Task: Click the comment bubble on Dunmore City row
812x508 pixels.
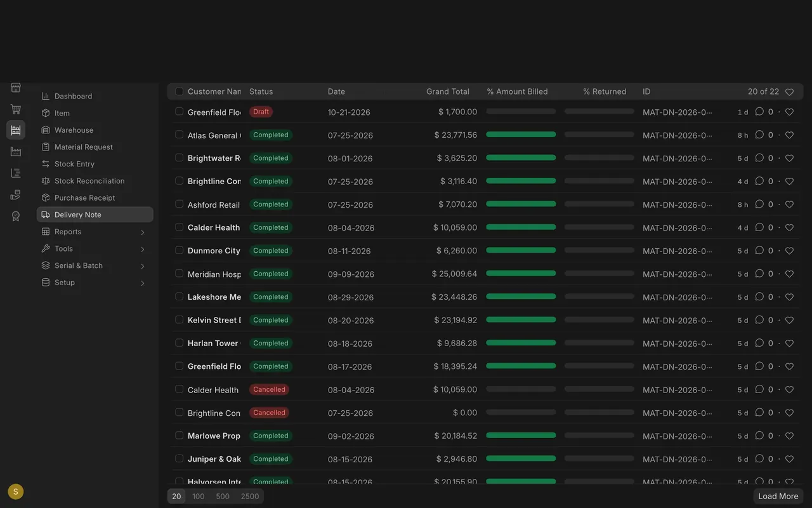Action: (759, 251)
